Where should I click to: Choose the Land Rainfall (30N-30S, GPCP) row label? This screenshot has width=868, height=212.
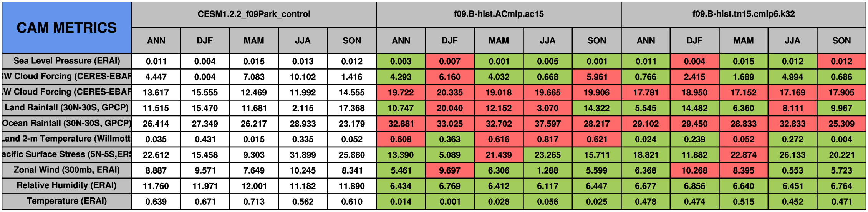[x=66, y=108]
